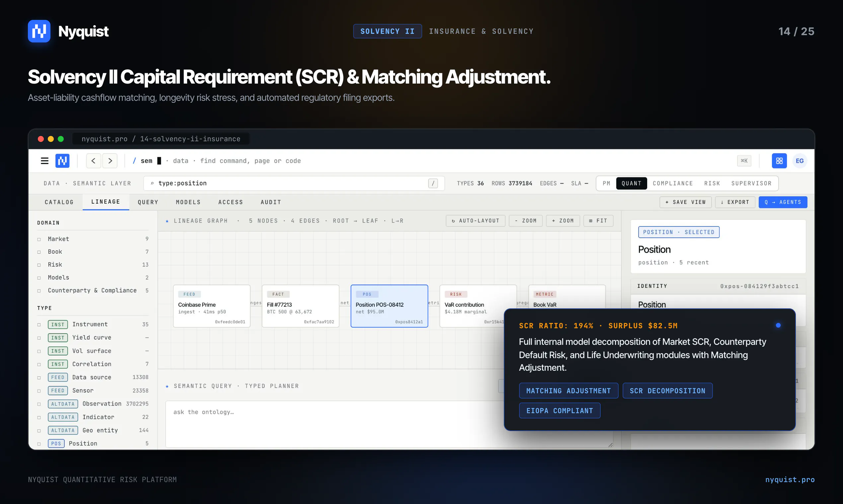Click the Export button
843x504 pixels.
click(x=735, y=202)
